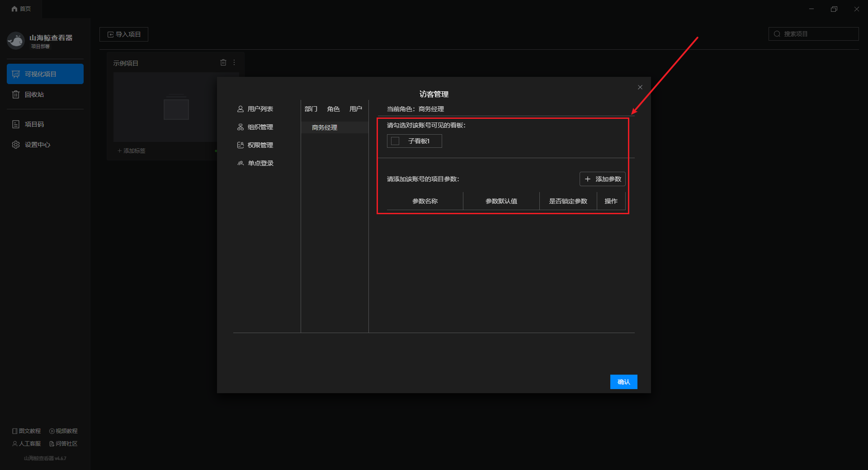This screenshot has height=470, width=868.
Task: Open the 回收站 recycle bin
Action: coord(34,94)
